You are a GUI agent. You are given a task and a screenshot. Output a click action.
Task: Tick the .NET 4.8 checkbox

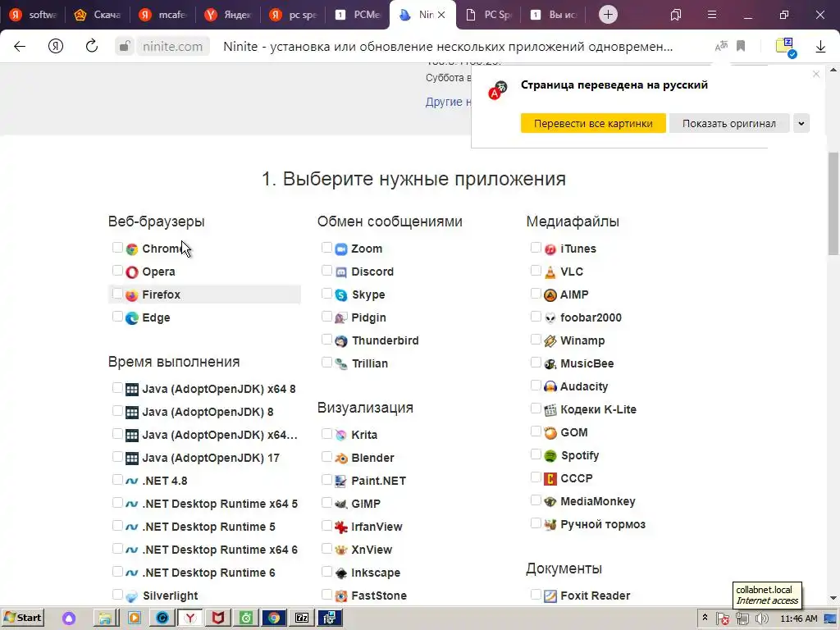[x=117, y=479]
